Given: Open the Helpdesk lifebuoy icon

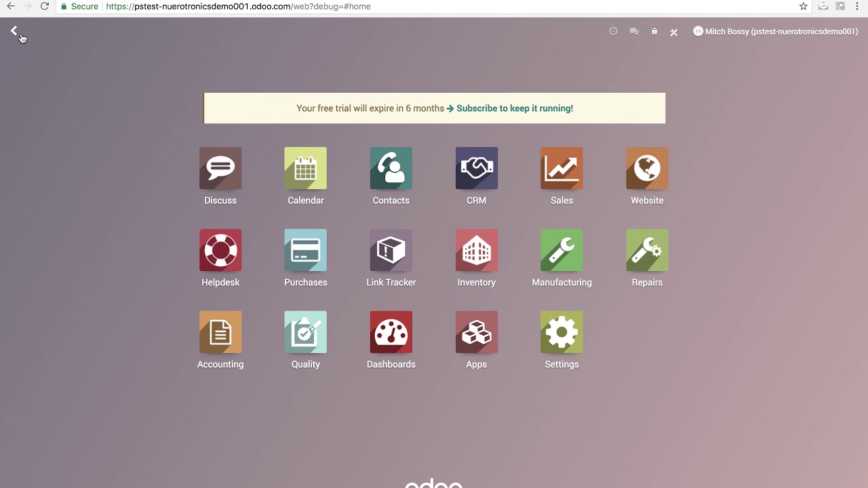Looking at the screenshot, I should coord(220,250).
